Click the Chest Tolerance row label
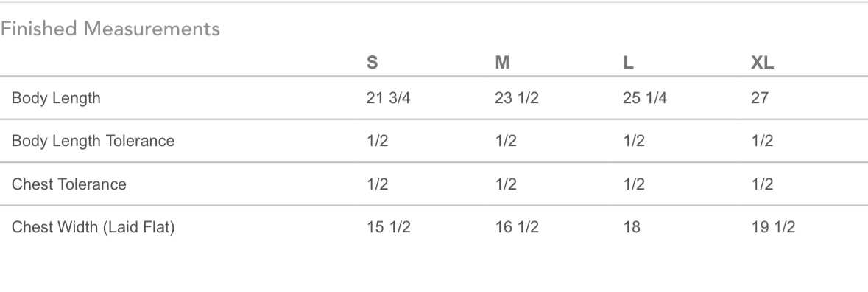868x292 pixels. [68, 184]
